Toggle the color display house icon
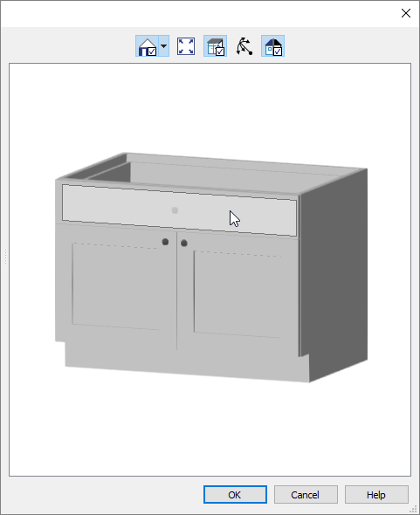Screen dimensions: 420x515 coord(272,46)
